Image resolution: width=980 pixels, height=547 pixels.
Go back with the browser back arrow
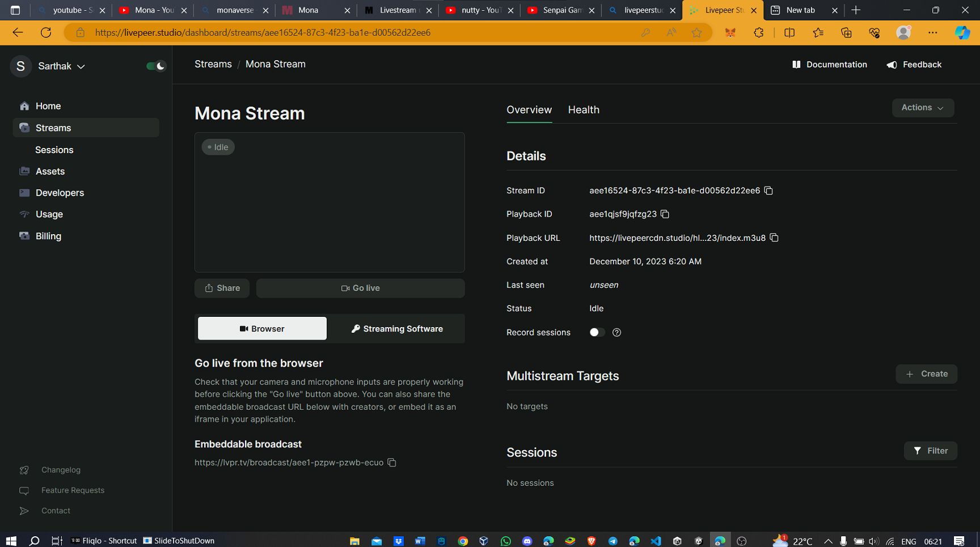pos(18,32)
